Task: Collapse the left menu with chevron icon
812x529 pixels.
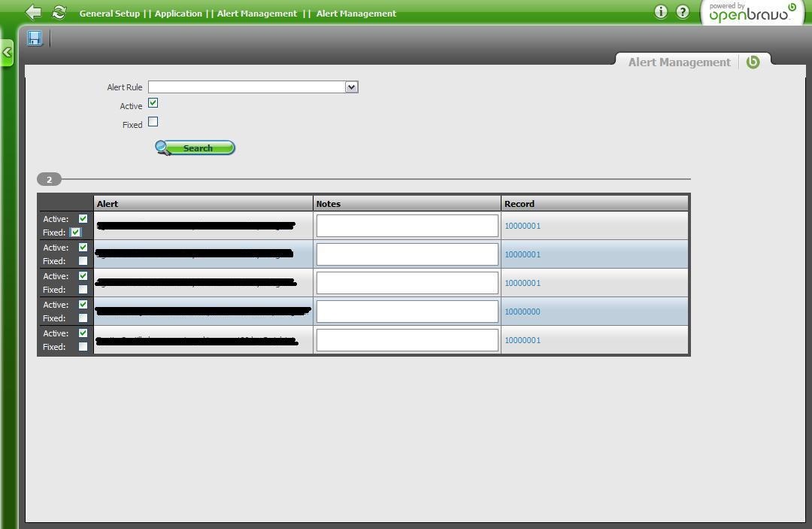Action: [x=7, y=53]
